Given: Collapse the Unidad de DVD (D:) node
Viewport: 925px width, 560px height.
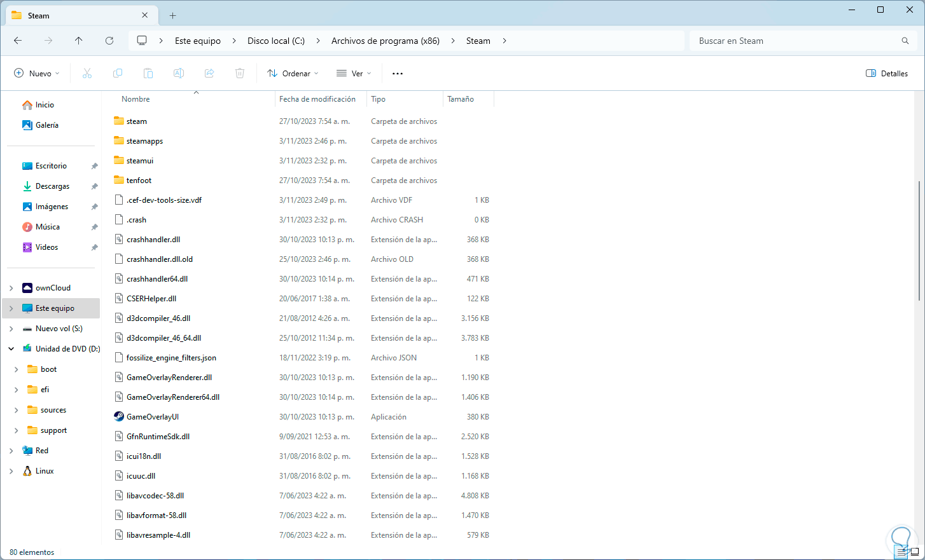Looking at the screenshot, I should pos(11,349).
